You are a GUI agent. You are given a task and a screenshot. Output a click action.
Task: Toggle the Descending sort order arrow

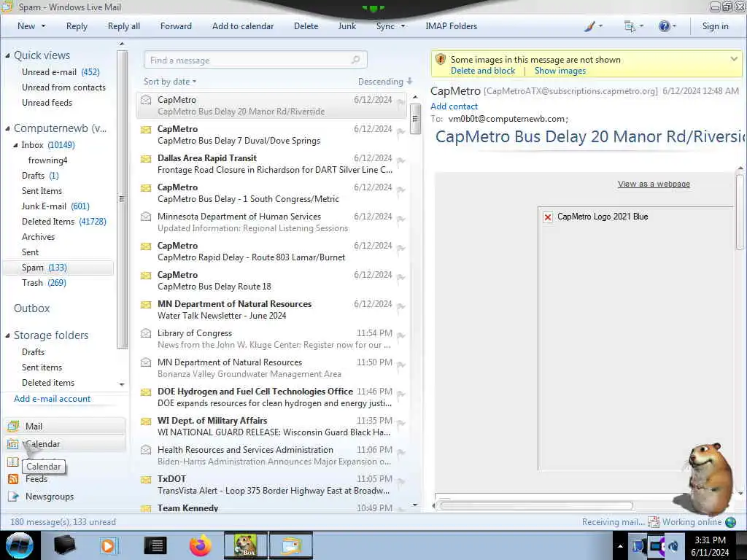coord(410,82)
